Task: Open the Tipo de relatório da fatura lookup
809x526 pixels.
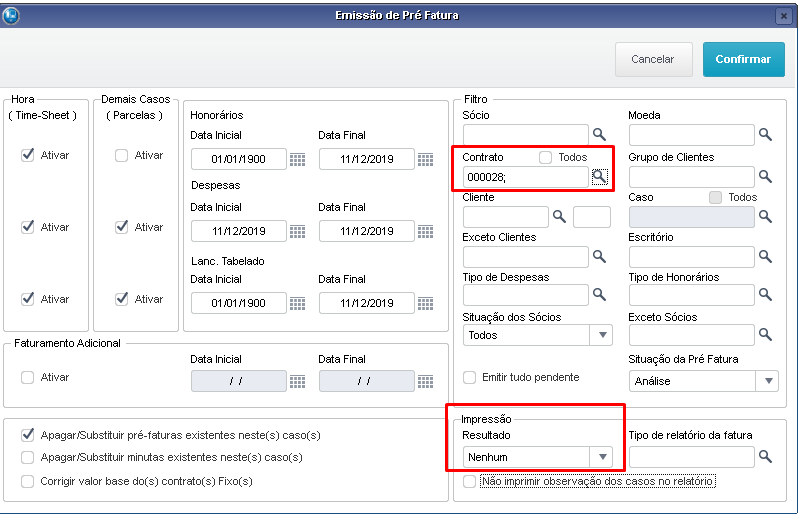Action: coord(765,456)
